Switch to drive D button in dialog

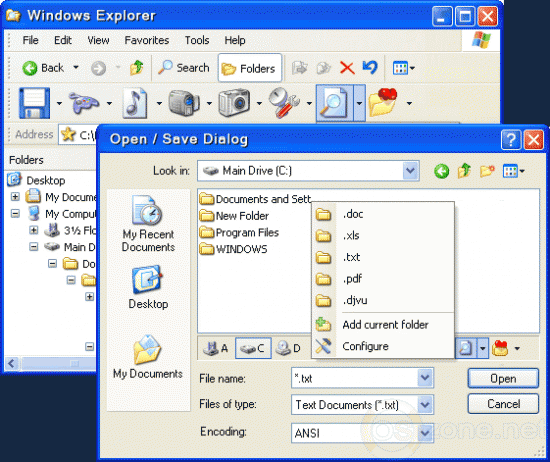288,348
